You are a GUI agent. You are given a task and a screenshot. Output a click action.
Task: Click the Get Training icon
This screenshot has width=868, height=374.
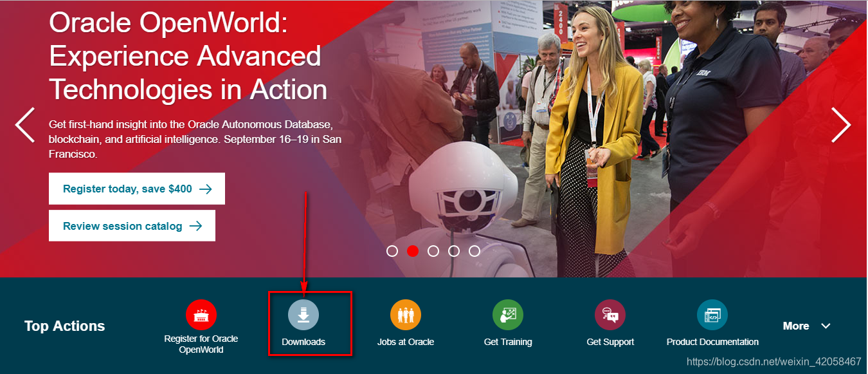click(x=508, y=315)
